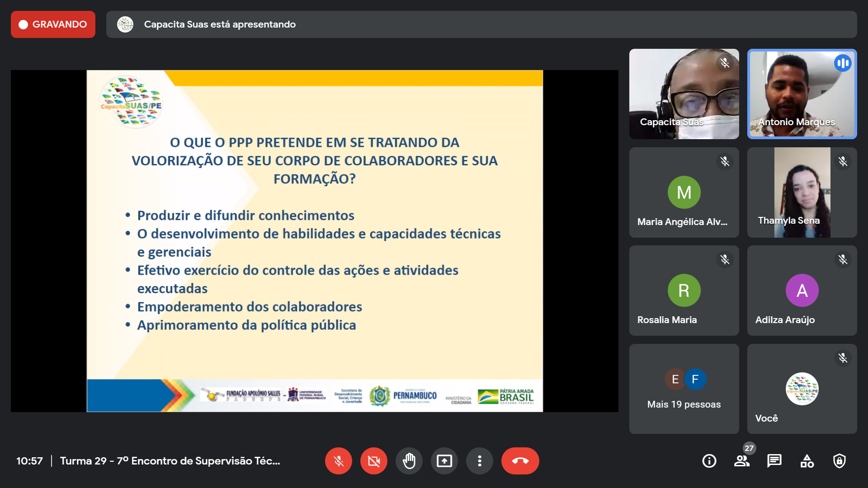Expand the Mais 19 pessoas tile
Image resolution: width=868 pixels, height=488 pixels.
point(684,389)
